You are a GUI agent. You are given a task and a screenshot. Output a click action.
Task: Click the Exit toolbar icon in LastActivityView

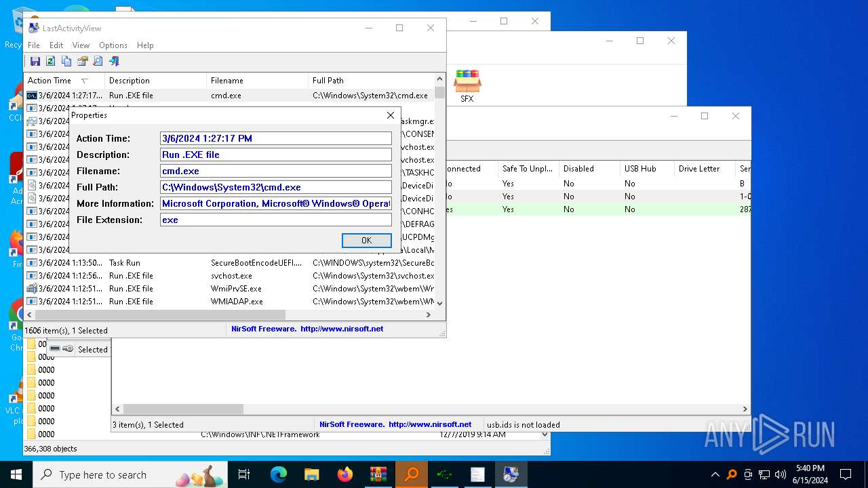click(x=113, y=62)
